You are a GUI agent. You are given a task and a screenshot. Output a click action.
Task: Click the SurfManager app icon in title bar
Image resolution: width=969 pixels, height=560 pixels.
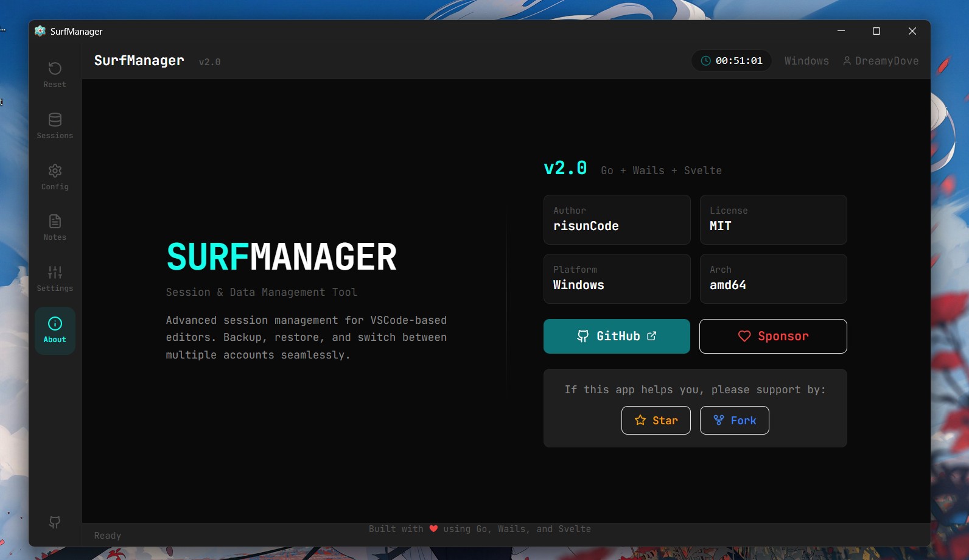coord(40,31)
